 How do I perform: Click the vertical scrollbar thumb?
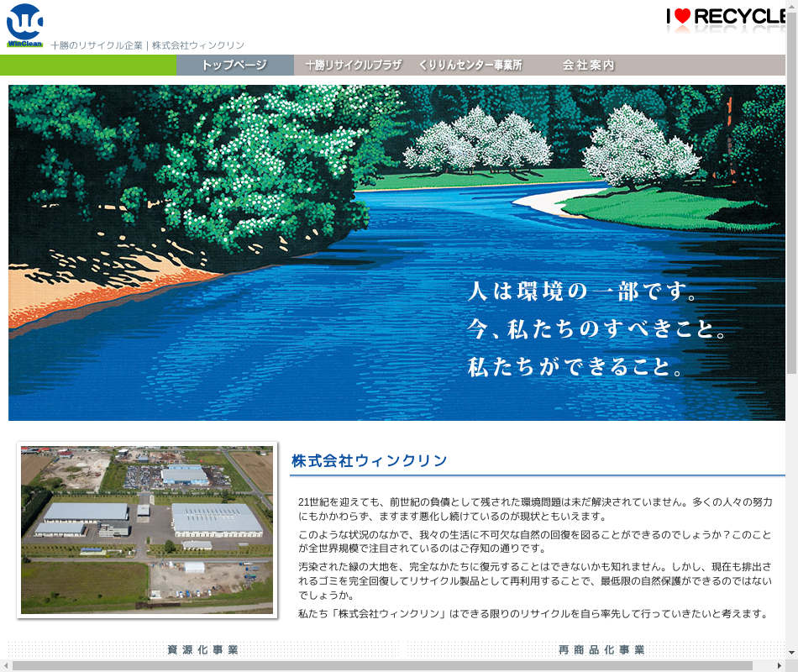791,193
